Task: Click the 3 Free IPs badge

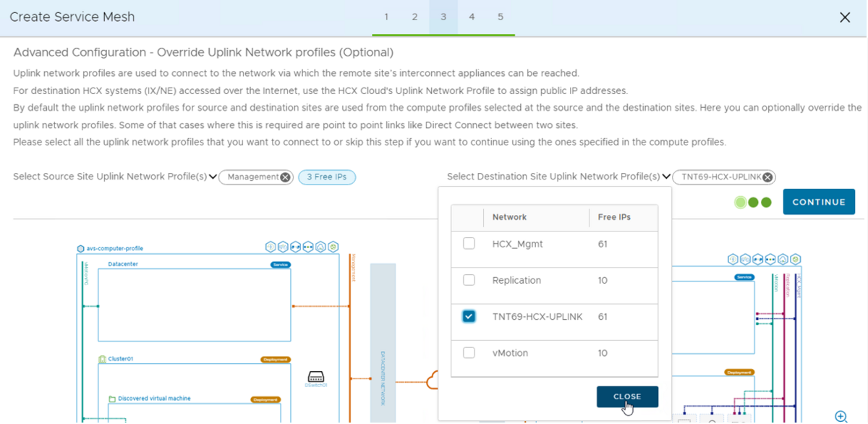Action: [327, 177]
